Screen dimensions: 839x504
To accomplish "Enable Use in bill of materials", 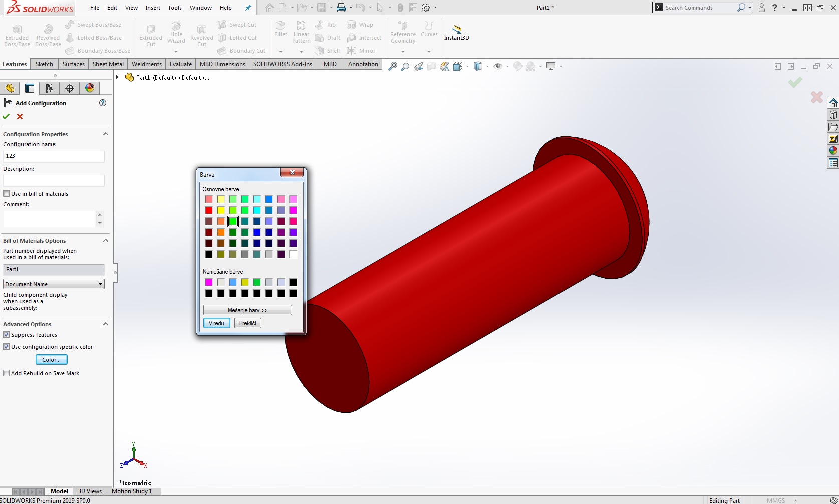I will pos(7,194).
